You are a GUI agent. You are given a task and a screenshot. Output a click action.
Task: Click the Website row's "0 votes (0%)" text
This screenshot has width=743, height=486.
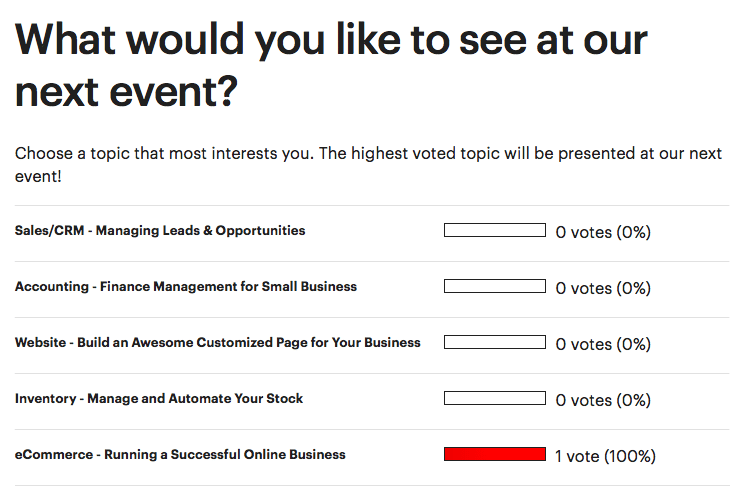click(x=603, y=344)
